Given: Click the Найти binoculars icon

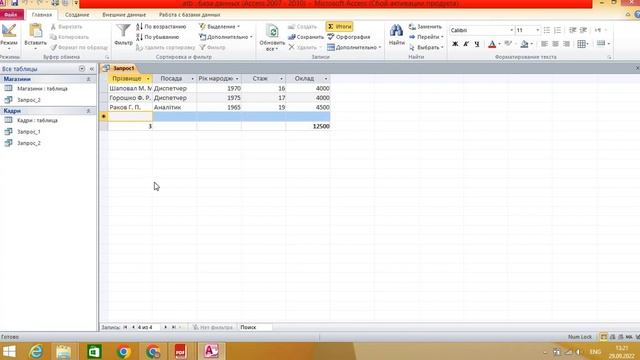Looking at the screenshot, I should pos(396,31).
